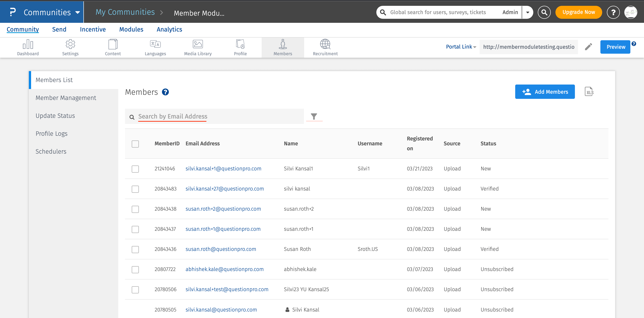Image resolution: width=644 pixels, height=318 pixels.
Task: Toggle the select-all members checkbox
Action: (135, 144)
